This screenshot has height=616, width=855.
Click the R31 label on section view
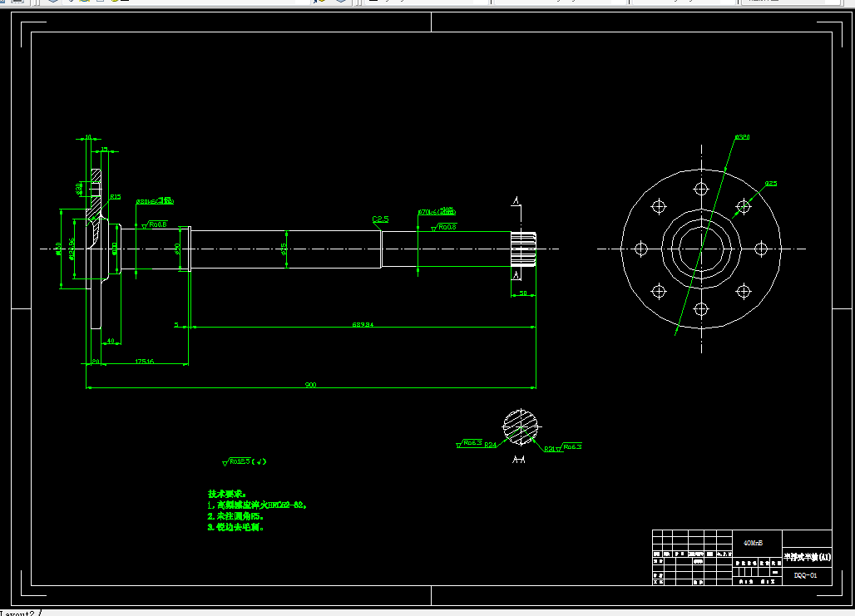click(550, 449)
